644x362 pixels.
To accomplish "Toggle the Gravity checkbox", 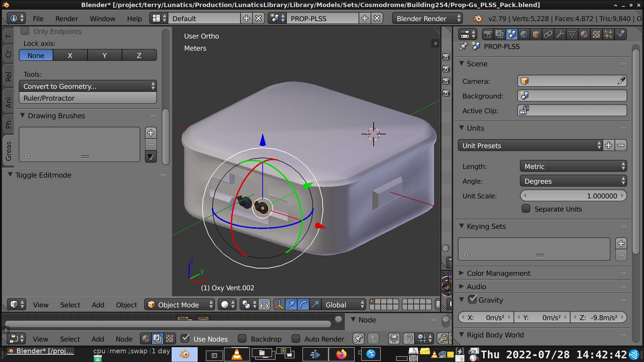I will 472,299.
